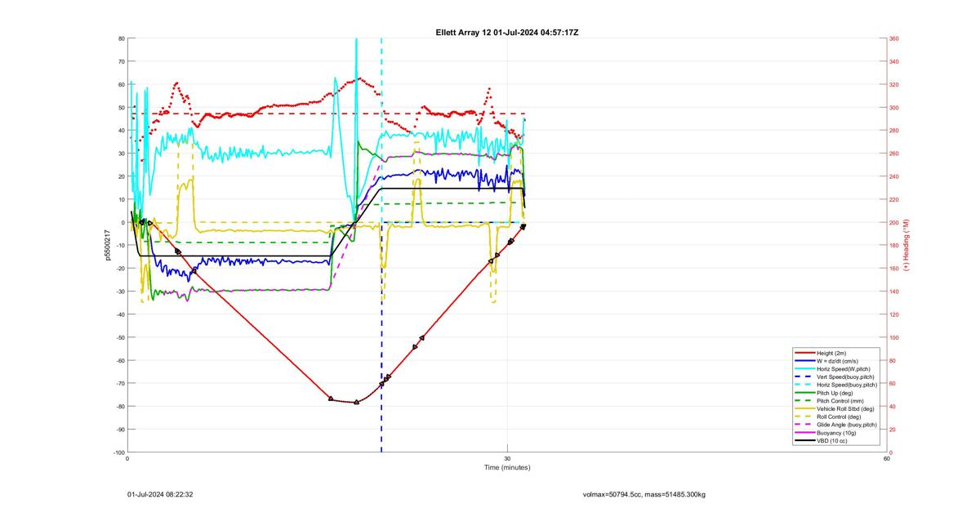Click right heading axis tick "260"
Viewport: 980px width, 508px height.
pyautogui.click(x=893, y=154)
